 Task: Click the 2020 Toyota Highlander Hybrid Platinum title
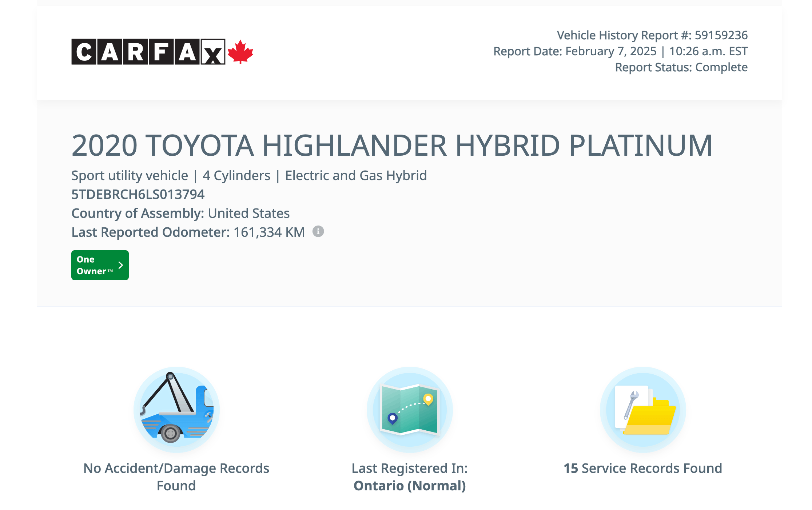coord(391,146)
